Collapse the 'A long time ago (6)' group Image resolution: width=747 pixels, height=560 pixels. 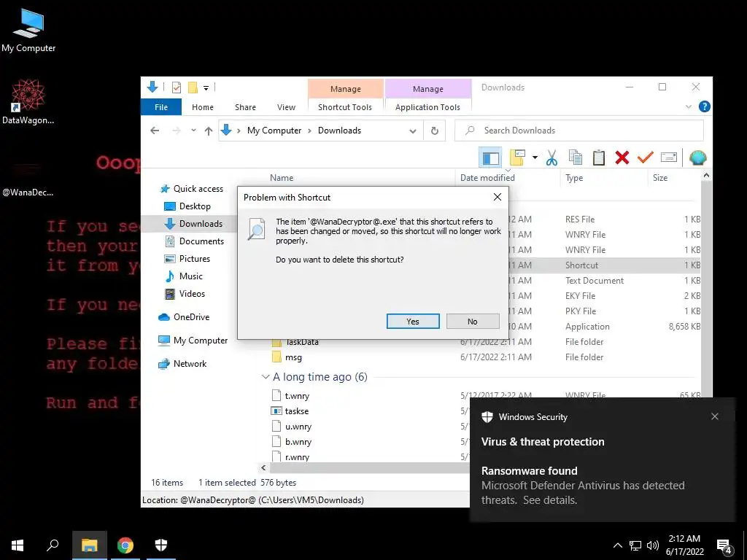(x=266, y=377)
